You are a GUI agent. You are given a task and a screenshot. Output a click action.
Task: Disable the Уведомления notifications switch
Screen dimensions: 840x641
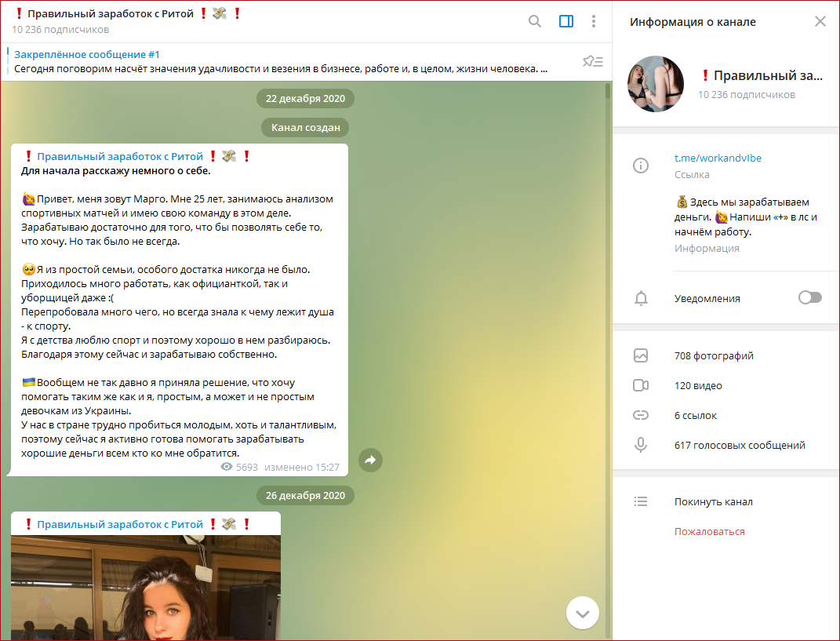click(809, 298)
